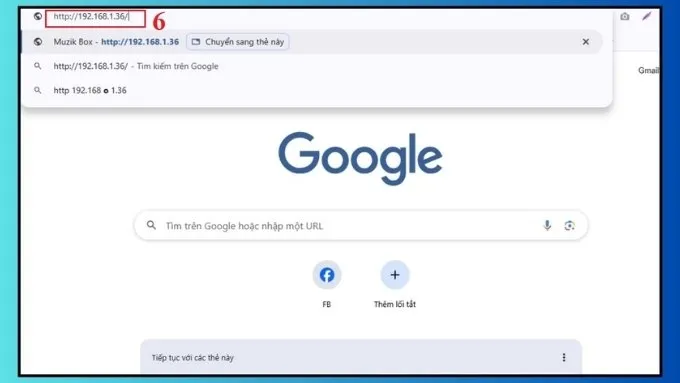The width and height of the screenshot is (680, 383).
Task: Click the "Chuyển sang thẻ này" button
Action: point(238,42)
